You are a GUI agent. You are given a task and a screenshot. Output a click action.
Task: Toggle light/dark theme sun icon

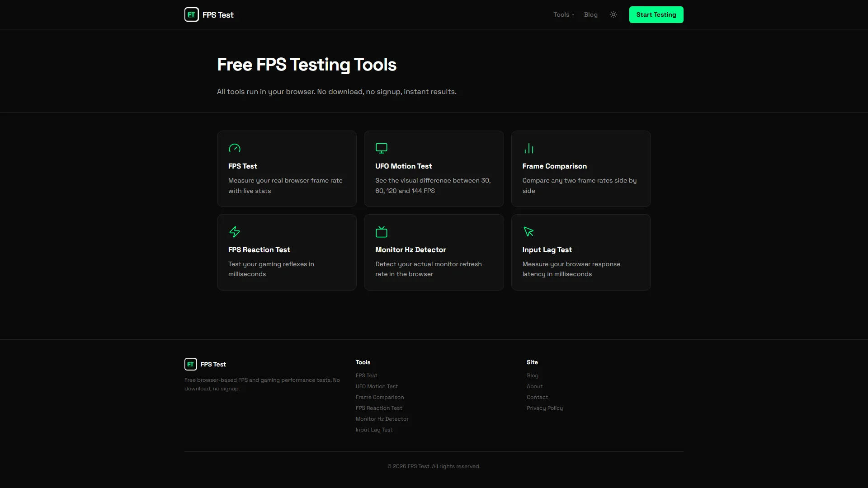(x=613, y=14)
